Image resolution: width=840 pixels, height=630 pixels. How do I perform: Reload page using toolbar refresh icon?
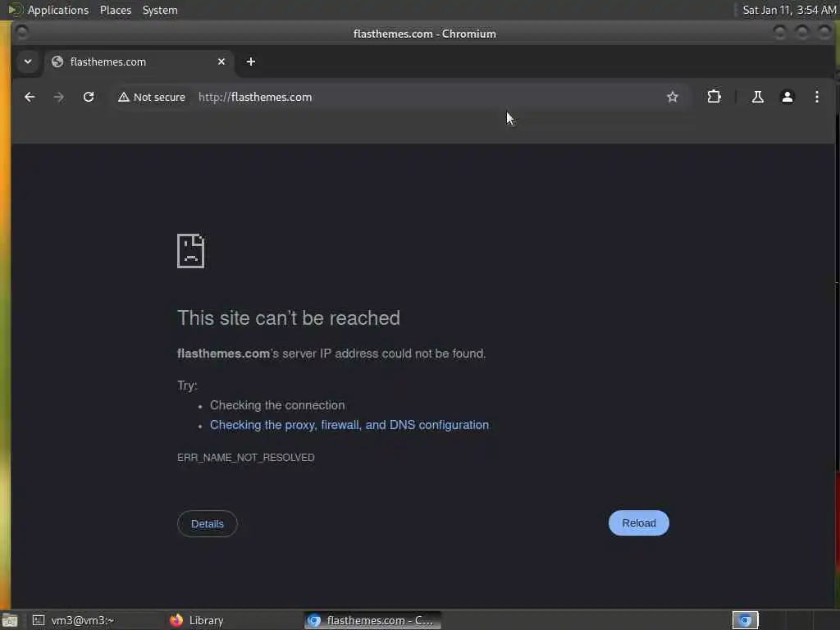[89, 97]
